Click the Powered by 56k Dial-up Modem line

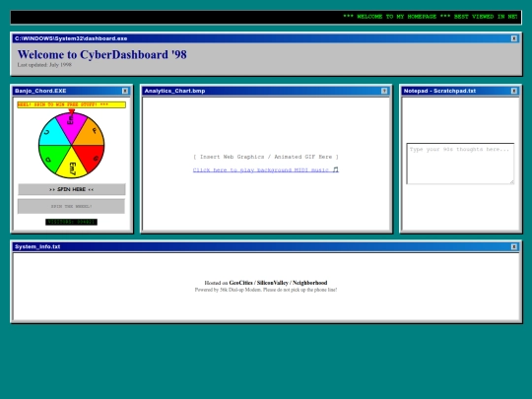point(266,290)
